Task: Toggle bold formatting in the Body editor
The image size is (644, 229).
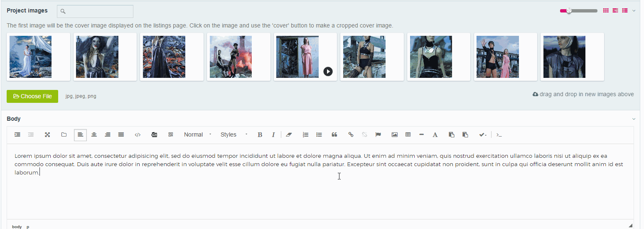Action: tap(260, 135)
